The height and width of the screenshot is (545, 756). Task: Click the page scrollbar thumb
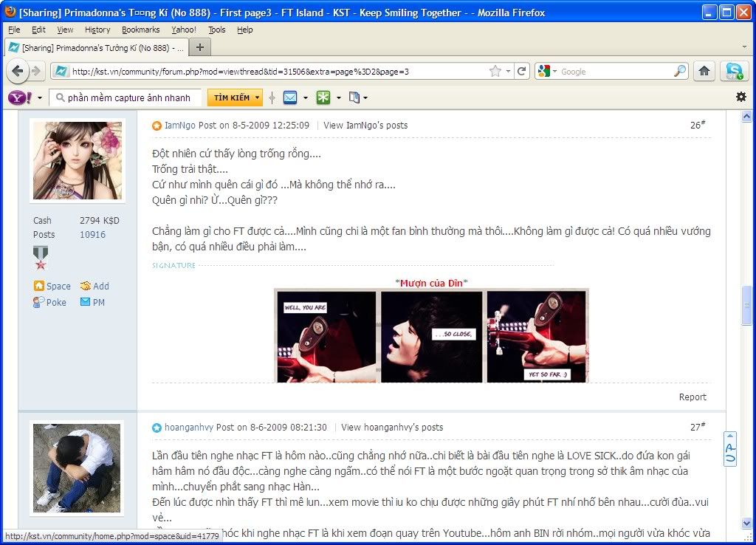(746, 305)
